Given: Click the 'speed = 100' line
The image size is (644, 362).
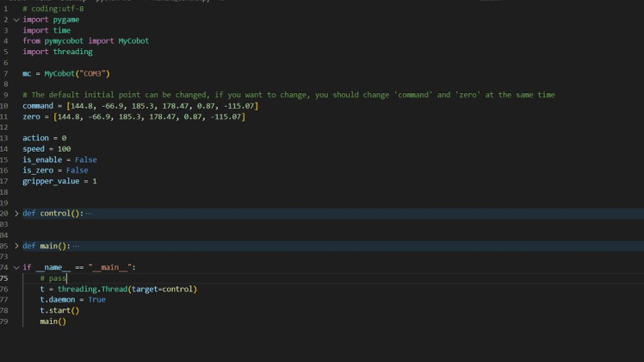Looking at the screenshot, I should pyautogui.click(x=46, y=149).
